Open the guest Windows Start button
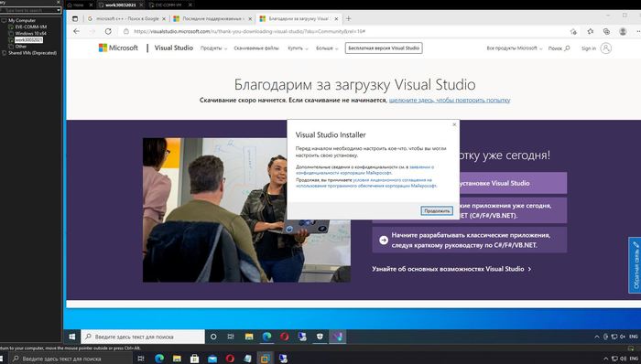This screenshot has height=364, width=641. (72, 337)
